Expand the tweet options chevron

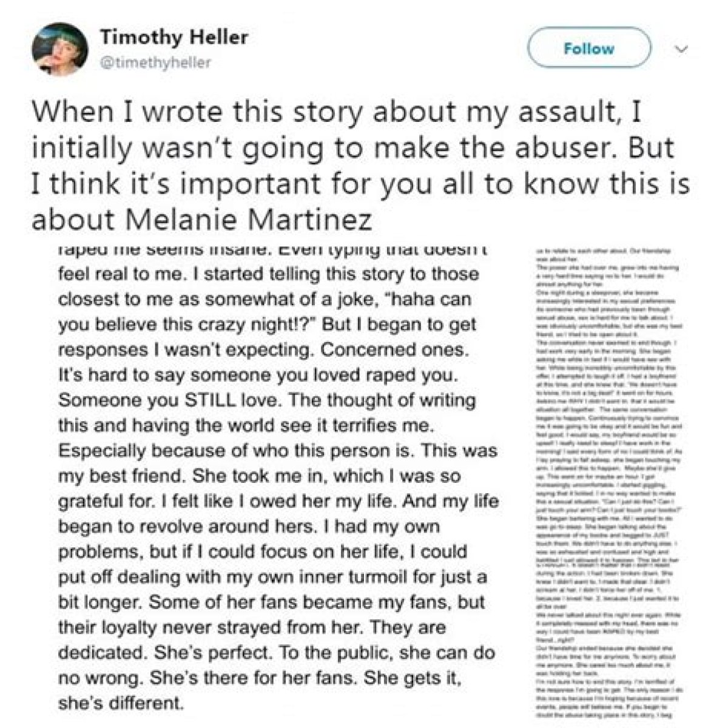click(681, 48)
